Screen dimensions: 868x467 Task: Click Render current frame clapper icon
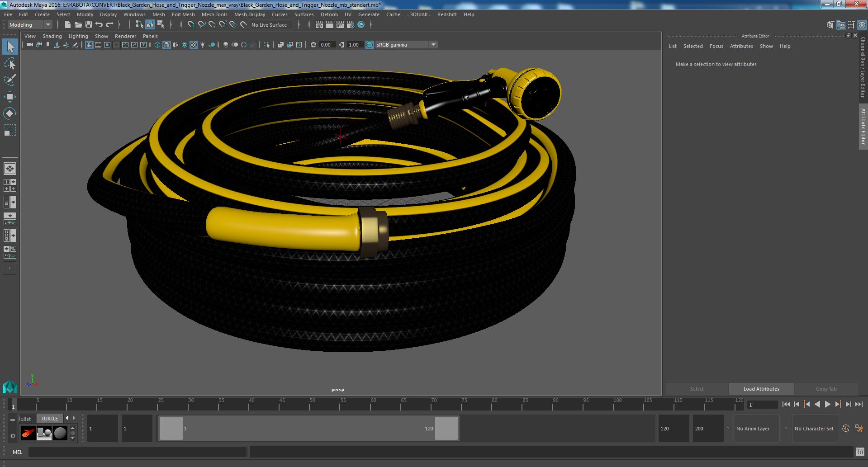(x=330, y=25)
